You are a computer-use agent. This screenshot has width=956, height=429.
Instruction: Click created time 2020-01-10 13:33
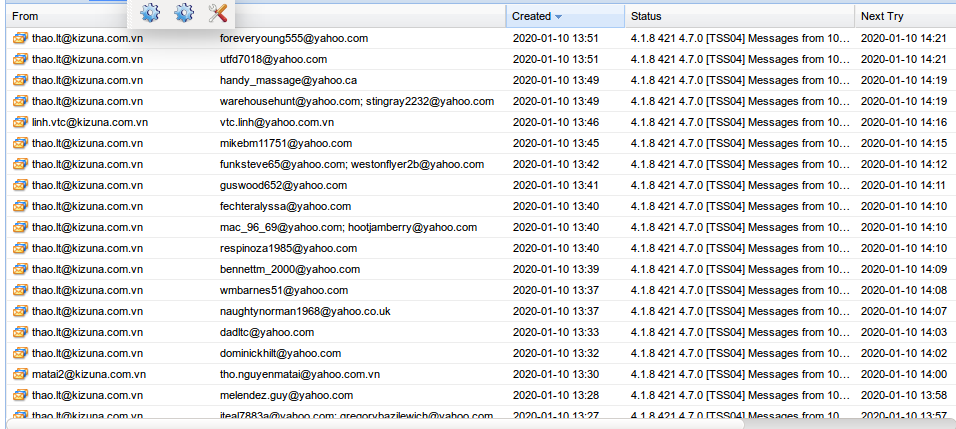[x=555, y=333]
